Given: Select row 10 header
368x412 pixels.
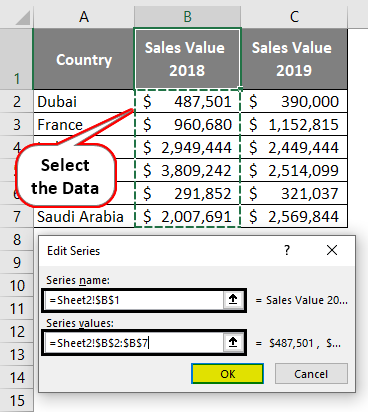Looking at the screenshot, I should click(17, 285).
